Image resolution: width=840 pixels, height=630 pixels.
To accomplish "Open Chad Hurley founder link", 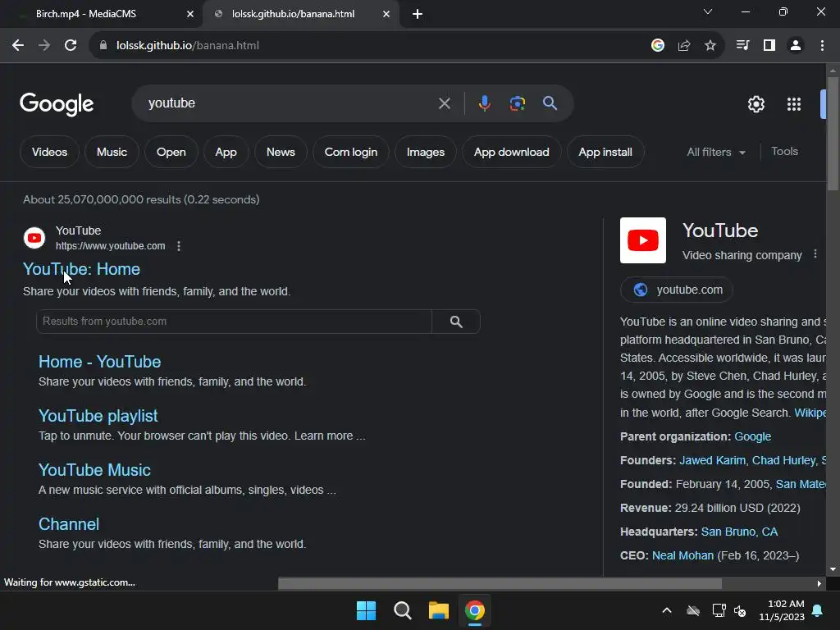I will tap(783, 460).
